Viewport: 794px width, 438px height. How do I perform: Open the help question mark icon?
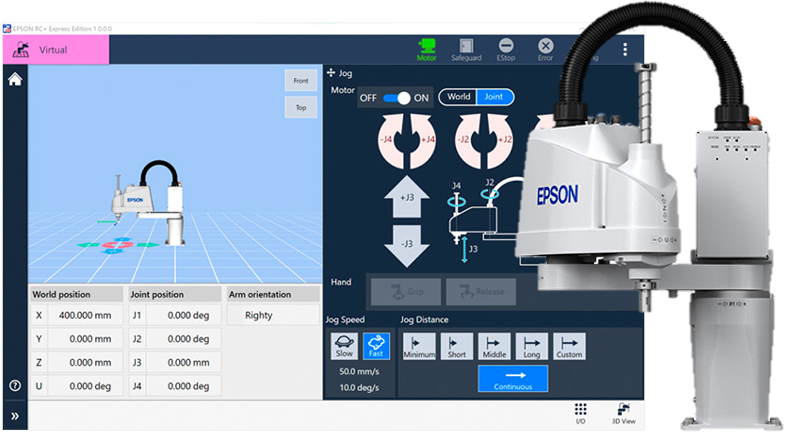click(x=15, y=385)
